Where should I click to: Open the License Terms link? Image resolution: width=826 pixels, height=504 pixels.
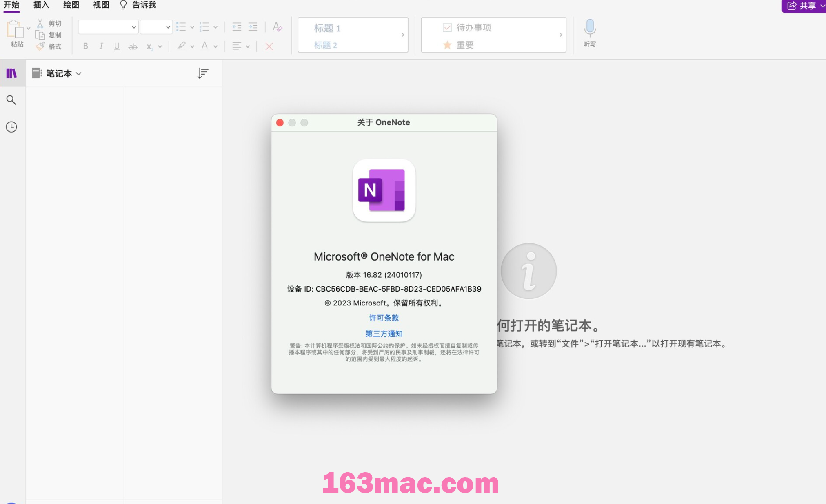[x=384, y=318]
